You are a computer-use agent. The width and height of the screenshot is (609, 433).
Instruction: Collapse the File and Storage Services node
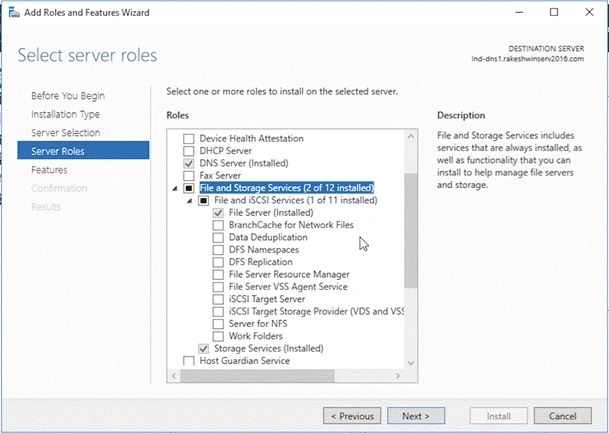click(175, 188)
